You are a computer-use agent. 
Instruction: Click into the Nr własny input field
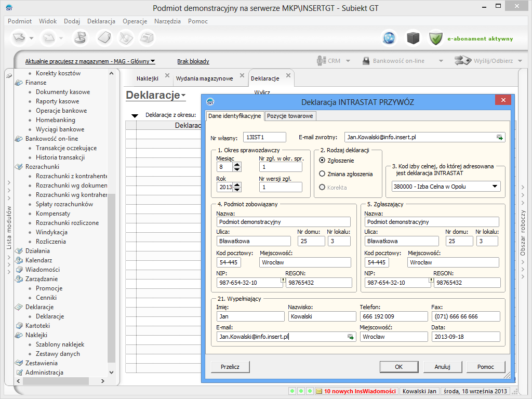pyautogui.click(x=264, y=137)
